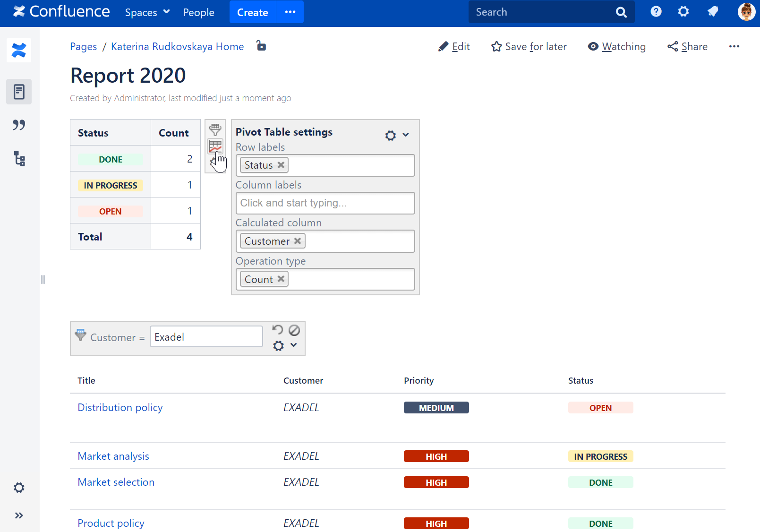Viewport: 760px width, 532px height.
Task: Open the notifications icon in header
Action: point(713,12)
